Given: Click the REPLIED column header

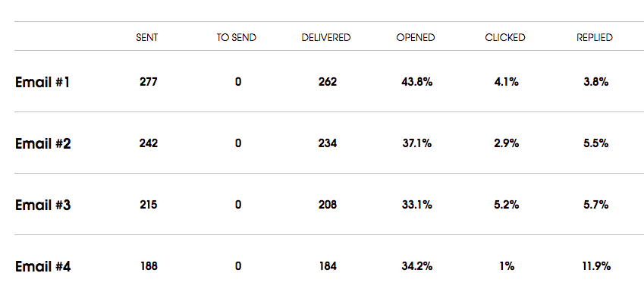Looking at the screenshot, I should point(595,37).
